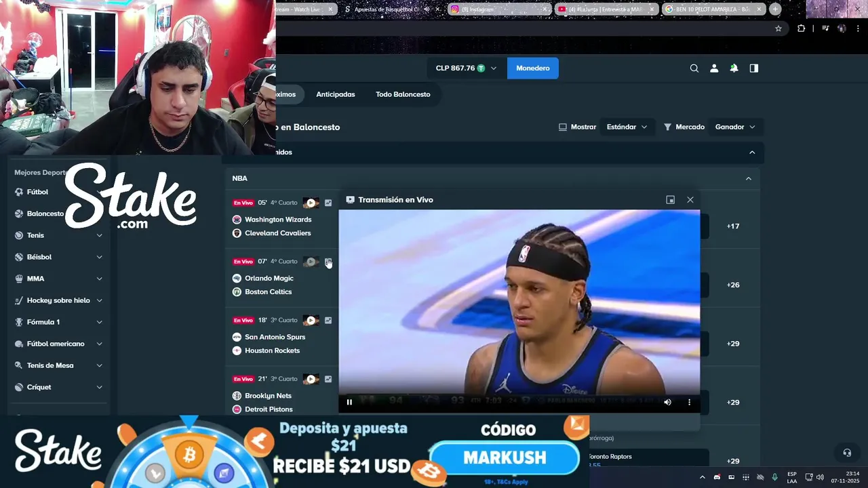Collapse the NBA league section
This screenshot has width=868, height=488.
click(749, 178)
